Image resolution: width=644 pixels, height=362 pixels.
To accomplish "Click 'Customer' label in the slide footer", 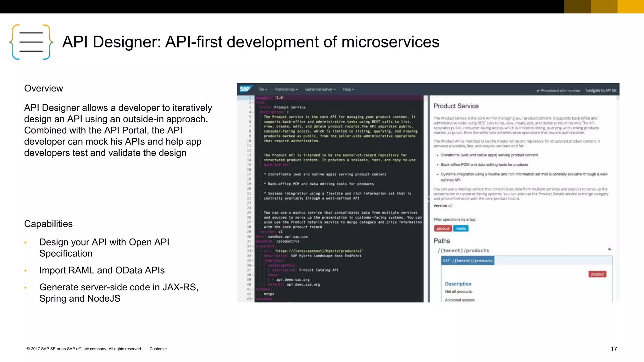I will (x=158, y=349).
